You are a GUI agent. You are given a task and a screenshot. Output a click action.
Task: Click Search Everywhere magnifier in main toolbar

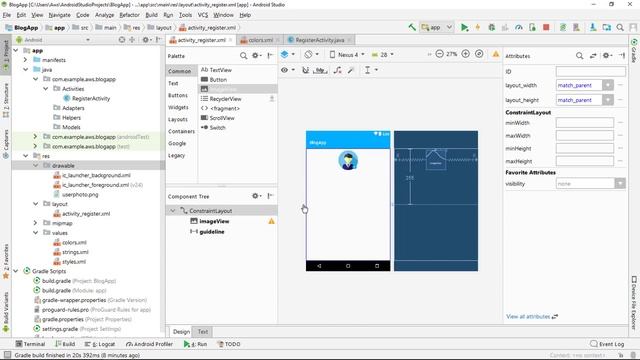pyautogui.click(x=620, y=27)
